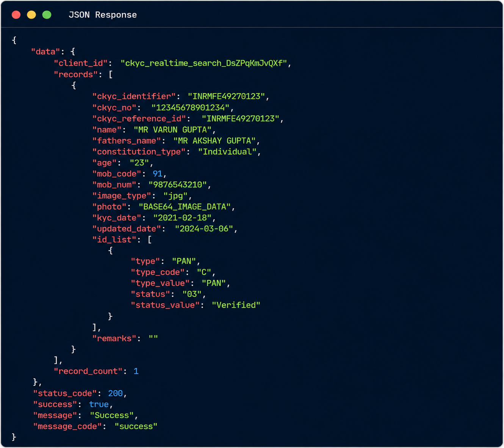Select the value "9876543210"
504x448 pixels.
[x=178, y=185]
